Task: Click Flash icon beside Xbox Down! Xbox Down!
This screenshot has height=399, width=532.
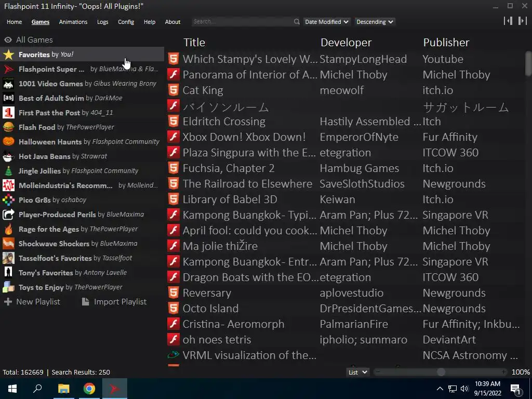Action: point(174,137)
